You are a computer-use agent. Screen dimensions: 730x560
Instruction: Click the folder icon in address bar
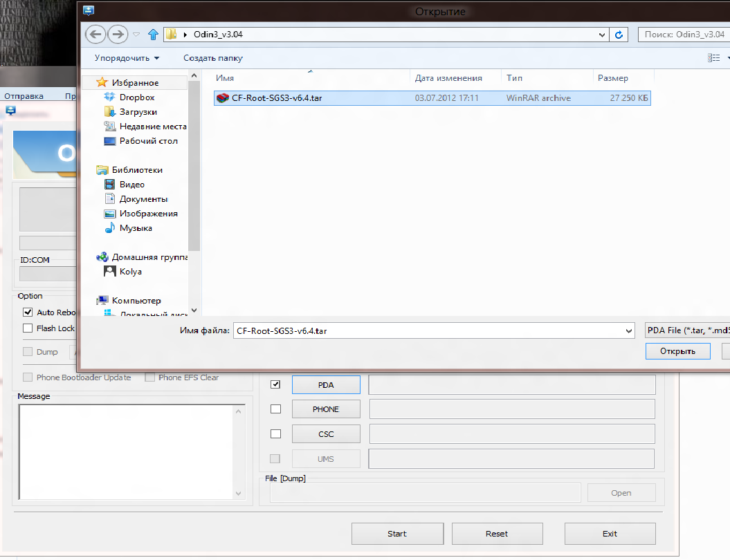coord(172,34)
